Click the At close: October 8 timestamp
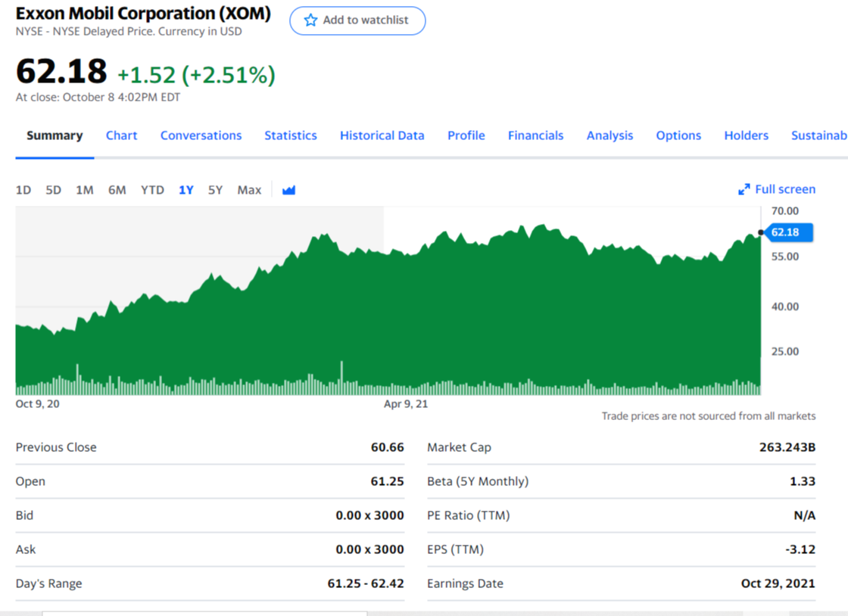Screen dimensions: 848x616 click(98, 98)
